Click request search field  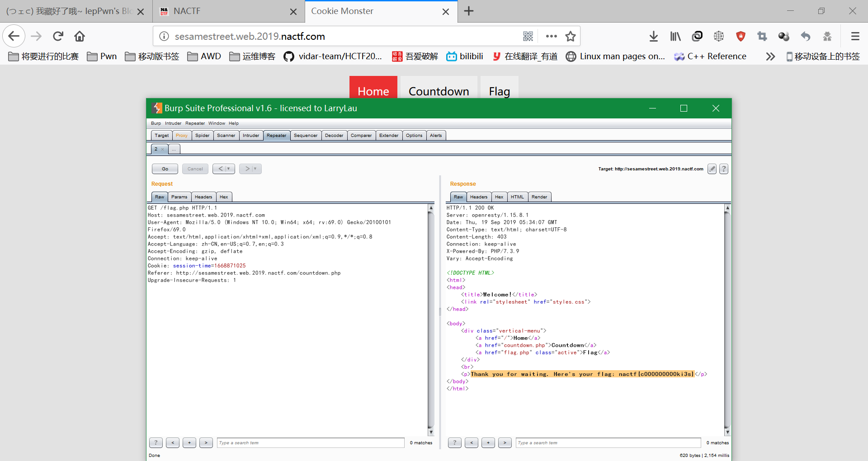pos(311,443)
